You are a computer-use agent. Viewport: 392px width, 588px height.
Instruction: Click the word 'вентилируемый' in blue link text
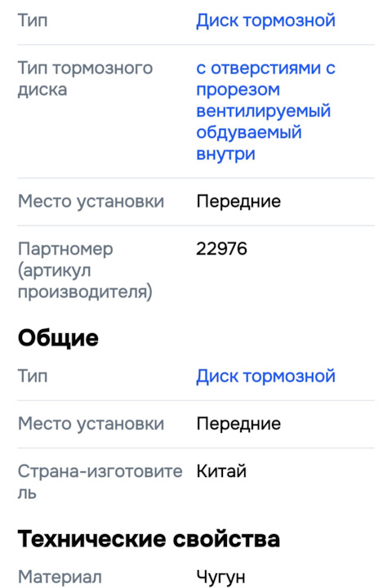point(263,111)
